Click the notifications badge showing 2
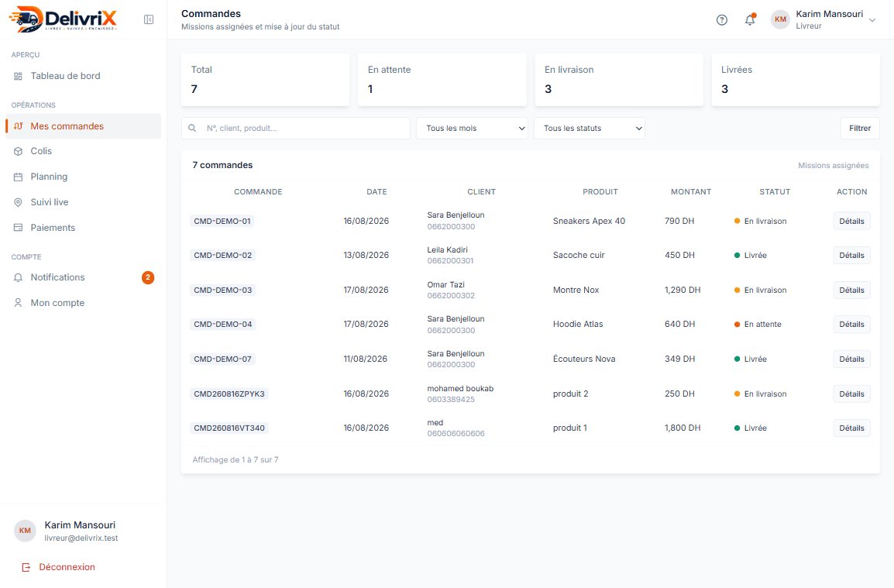This screenshot has width=894, height=588. [x=148, y=277]
